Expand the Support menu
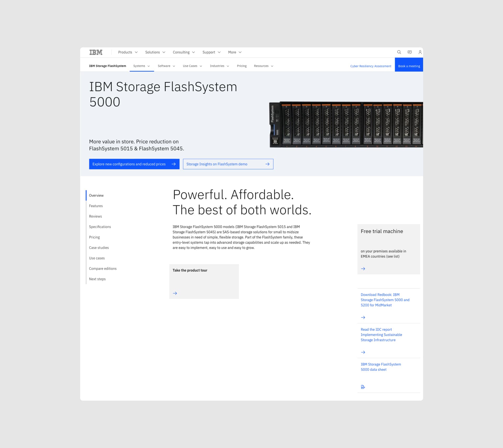503x448 pixels. [x=211, y=52]
